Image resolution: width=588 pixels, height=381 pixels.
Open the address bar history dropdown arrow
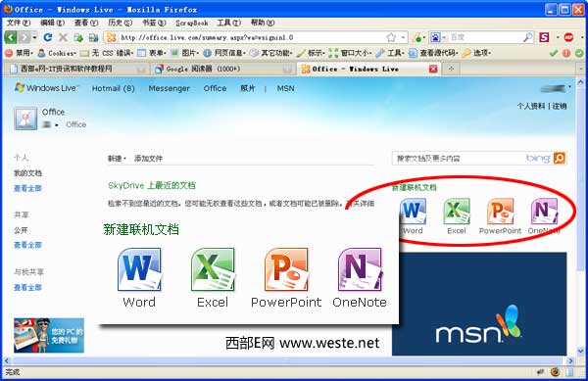(403, 37)
